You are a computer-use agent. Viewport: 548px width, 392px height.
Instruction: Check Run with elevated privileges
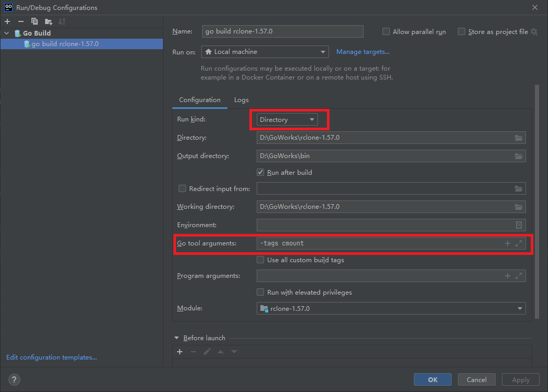(x=260, y=292)
